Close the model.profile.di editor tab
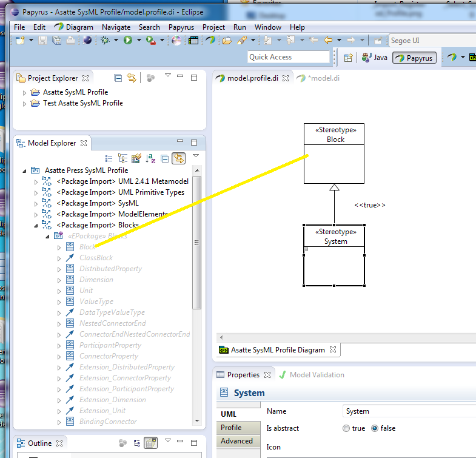This screenshot has width=476, height=458. click(x=286, y=78)
